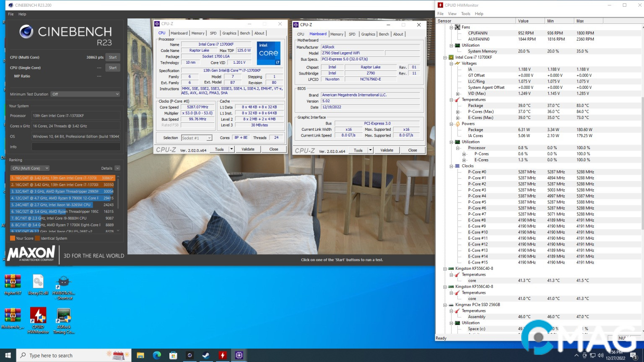Expand the P-Cores utilization node in HWMonitor
Viewport: 644px width, 362px height.
point(464,154)
